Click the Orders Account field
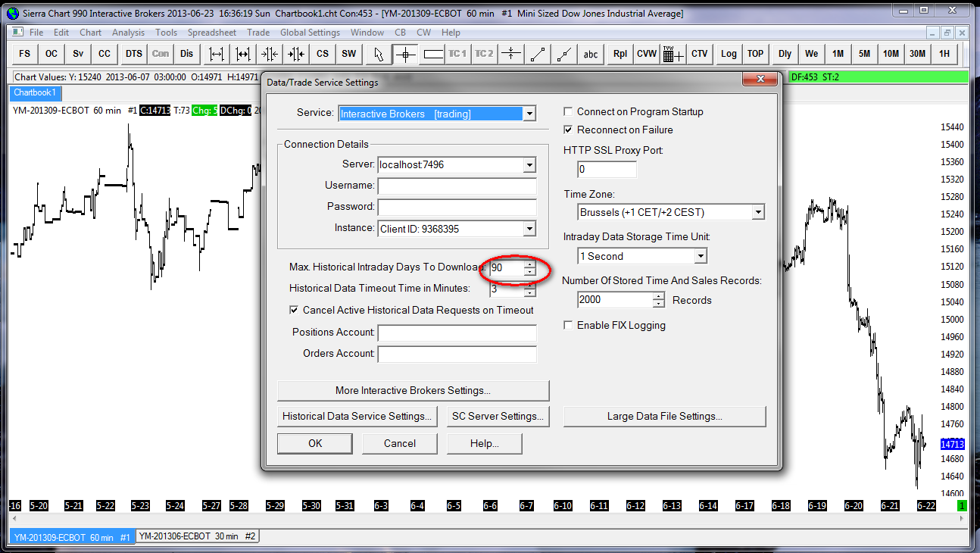 (457, 355)
